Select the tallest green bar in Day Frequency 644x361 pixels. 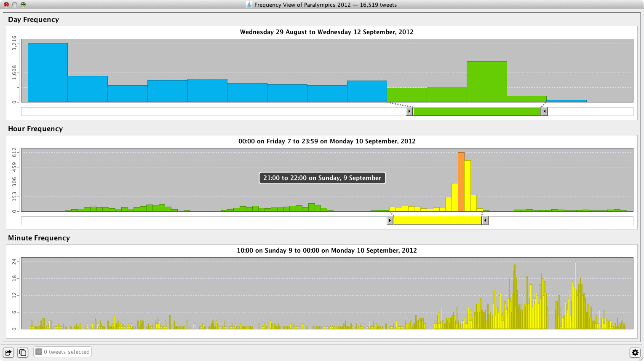point(486,82)
